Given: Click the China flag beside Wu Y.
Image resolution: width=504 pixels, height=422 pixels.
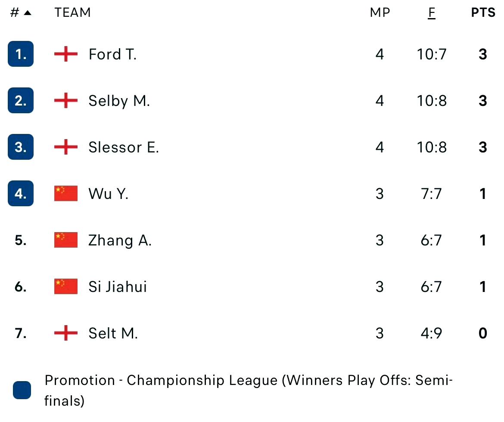Looking at the screenshot, I should (x=65, y=194).
